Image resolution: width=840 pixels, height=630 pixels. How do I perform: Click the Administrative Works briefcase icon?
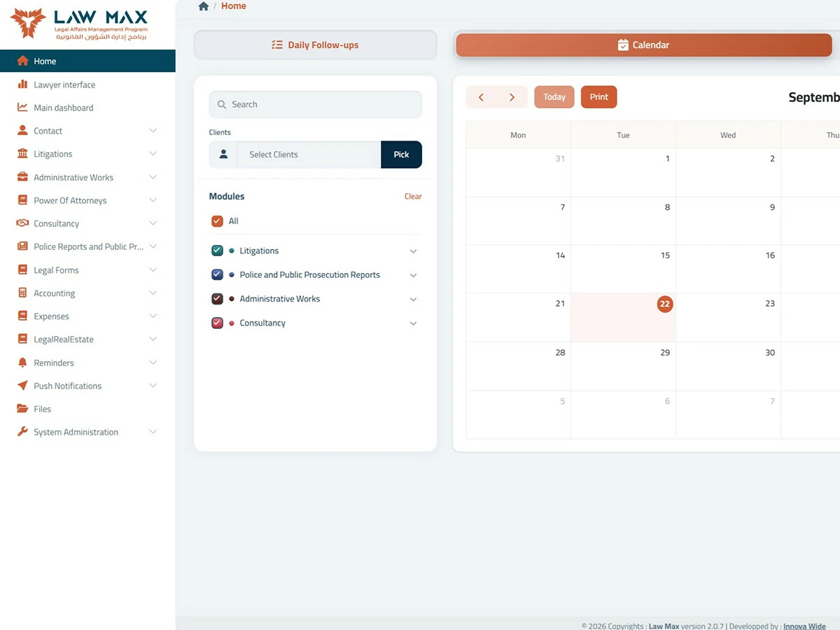22,177
